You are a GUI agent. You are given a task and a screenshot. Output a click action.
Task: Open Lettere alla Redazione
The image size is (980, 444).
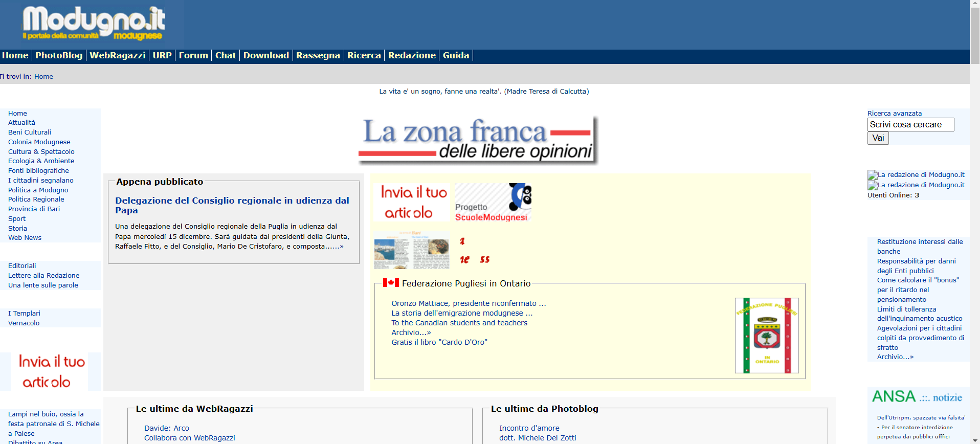coord(43,276)
